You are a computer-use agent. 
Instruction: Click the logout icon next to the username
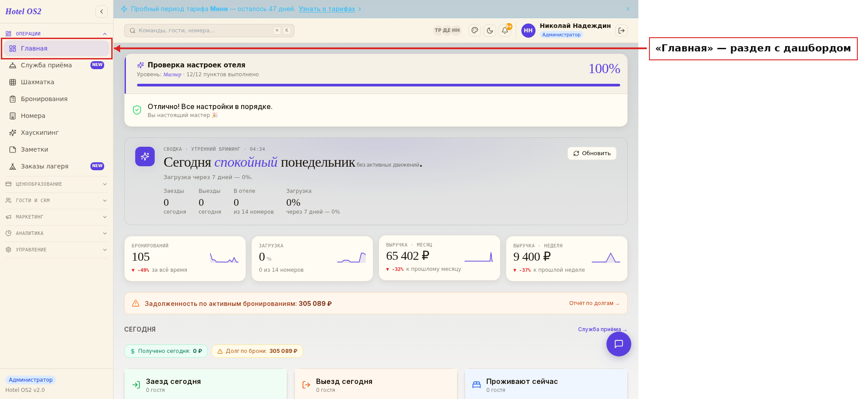pyautogui.click(x=622, y=31)
